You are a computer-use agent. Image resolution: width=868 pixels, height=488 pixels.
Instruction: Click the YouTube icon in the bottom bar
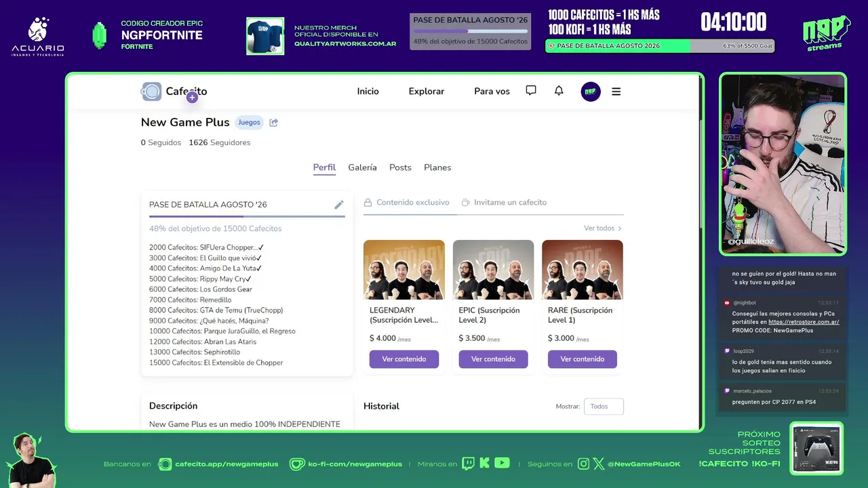click(502, 464)
